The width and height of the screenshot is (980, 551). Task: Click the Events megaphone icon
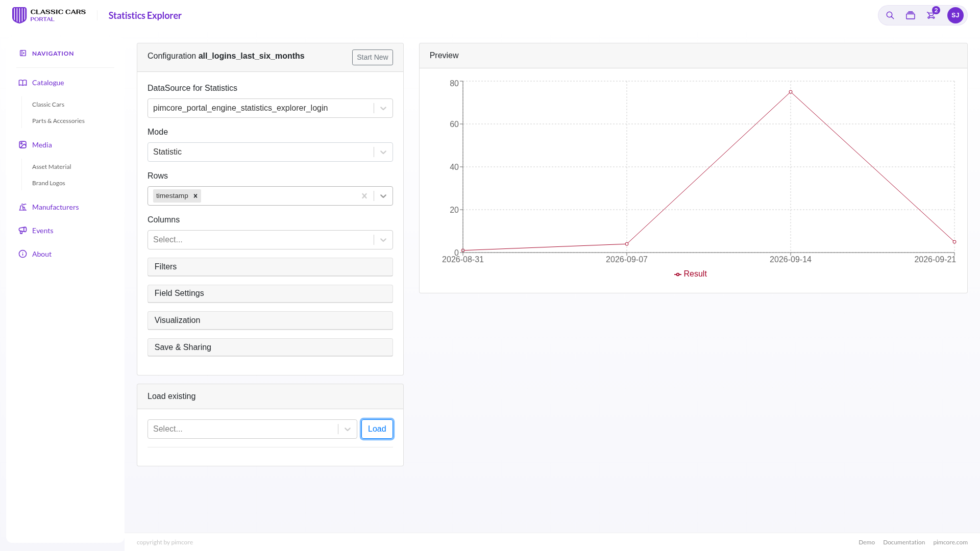point(23,231)
